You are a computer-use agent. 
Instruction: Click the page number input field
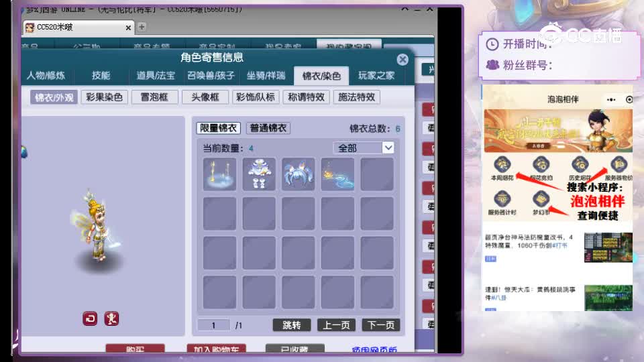point(213,325)
